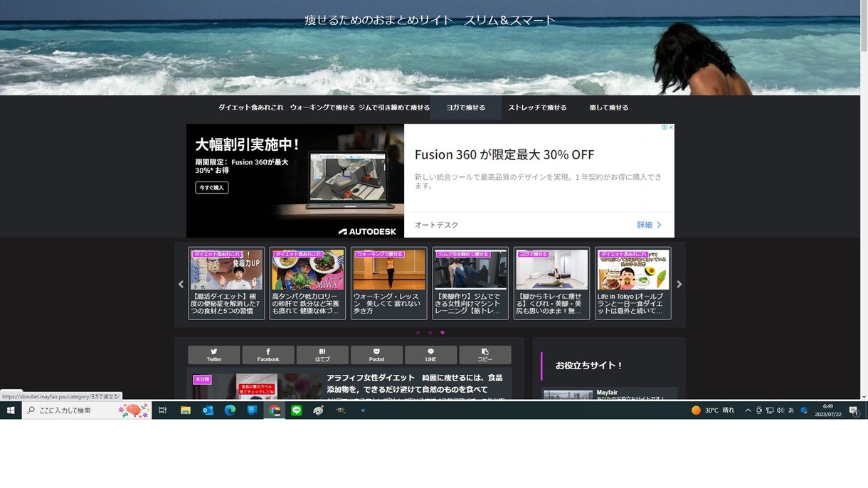Share the page on Facebook
The width and height of the screenshot is (868, 488).
pyautogui.click(x=268, y=355)
